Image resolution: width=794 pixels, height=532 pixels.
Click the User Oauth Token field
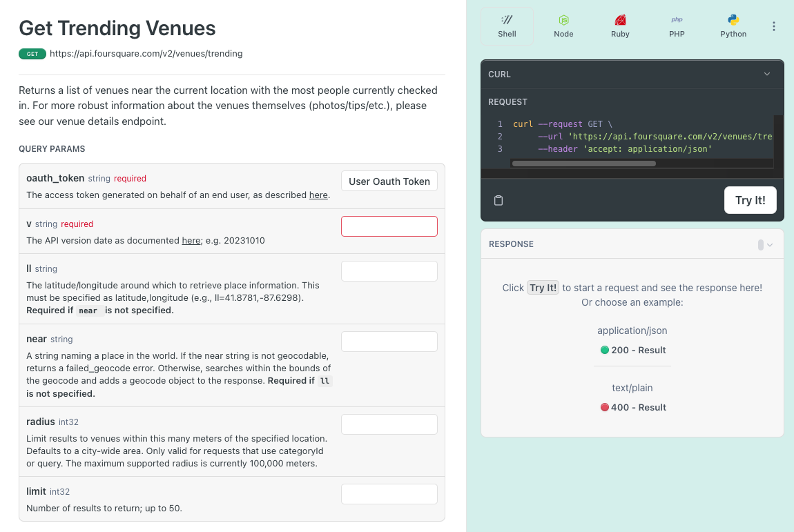[x=389, y=181]
